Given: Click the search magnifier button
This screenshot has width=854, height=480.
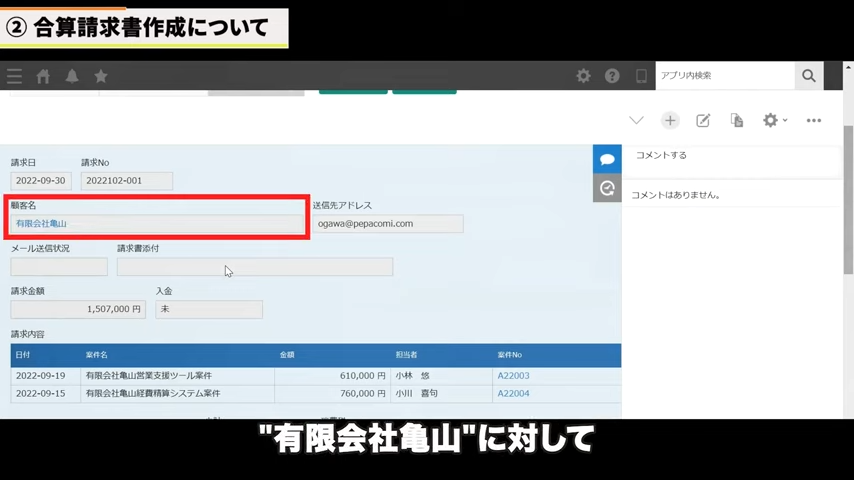Looking at the screenshot, I should [809, 76].
